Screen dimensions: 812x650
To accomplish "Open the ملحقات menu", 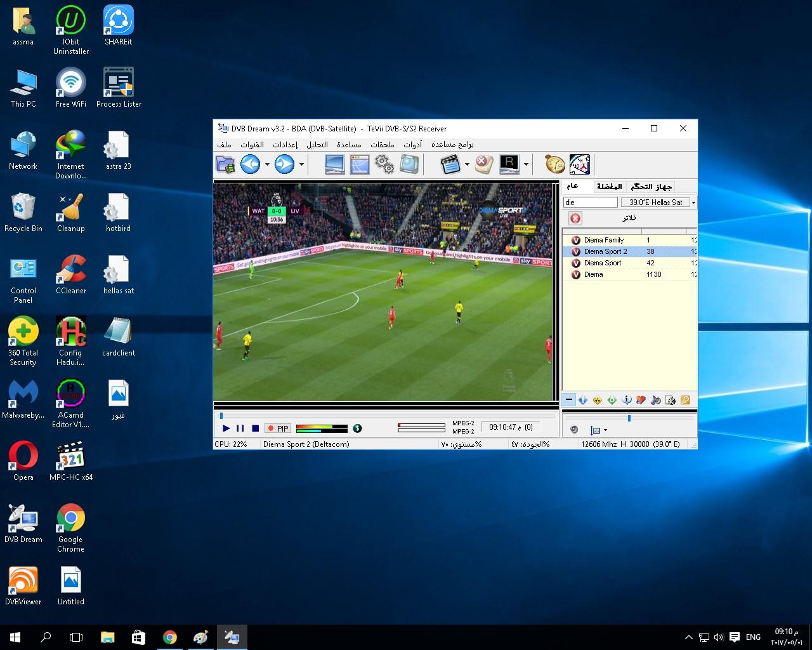I will 383,145.
